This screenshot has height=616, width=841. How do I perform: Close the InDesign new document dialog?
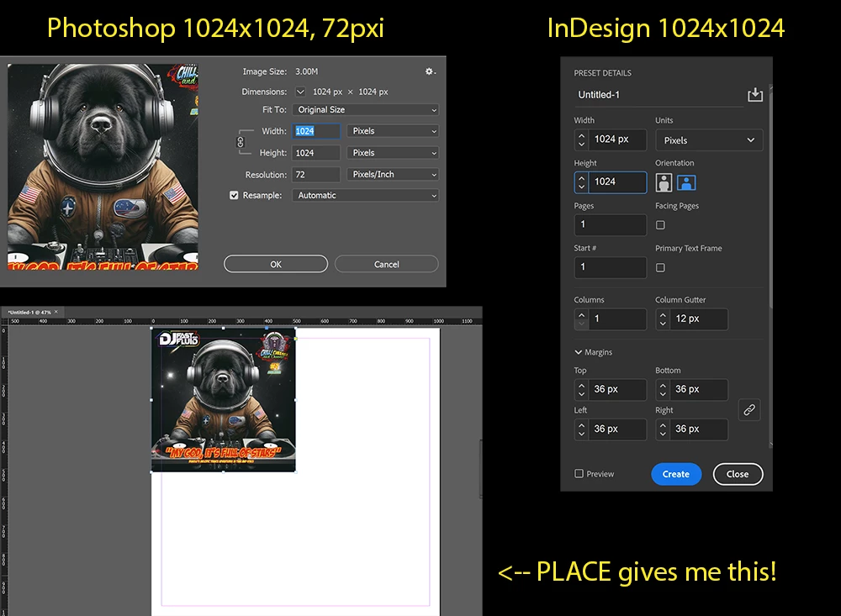(738, 474)
